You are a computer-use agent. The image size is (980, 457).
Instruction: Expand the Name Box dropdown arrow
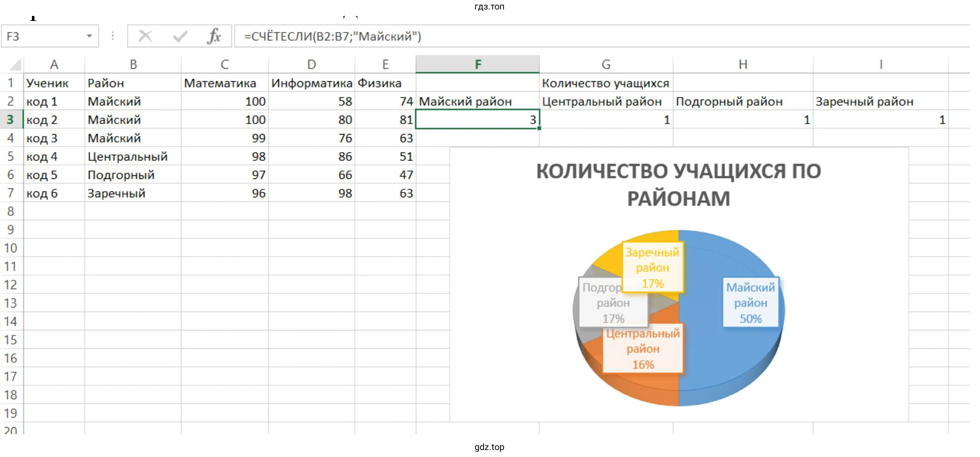coord(89,36)
